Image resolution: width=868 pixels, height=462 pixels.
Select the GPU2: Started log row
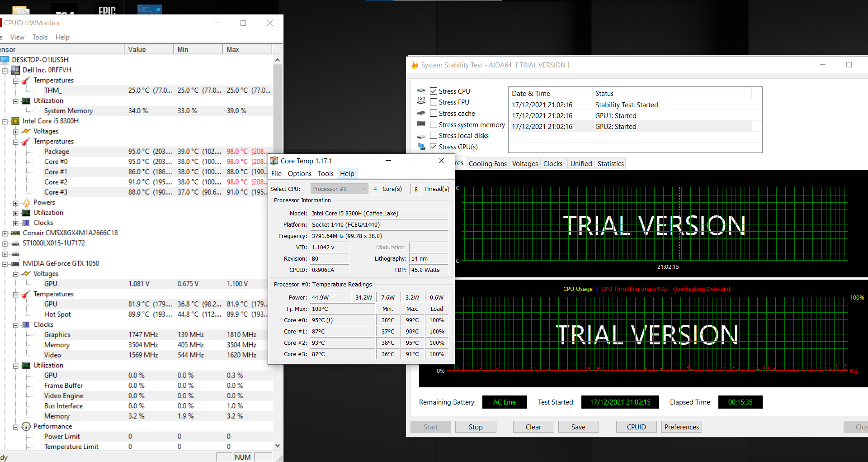point(631,127)
